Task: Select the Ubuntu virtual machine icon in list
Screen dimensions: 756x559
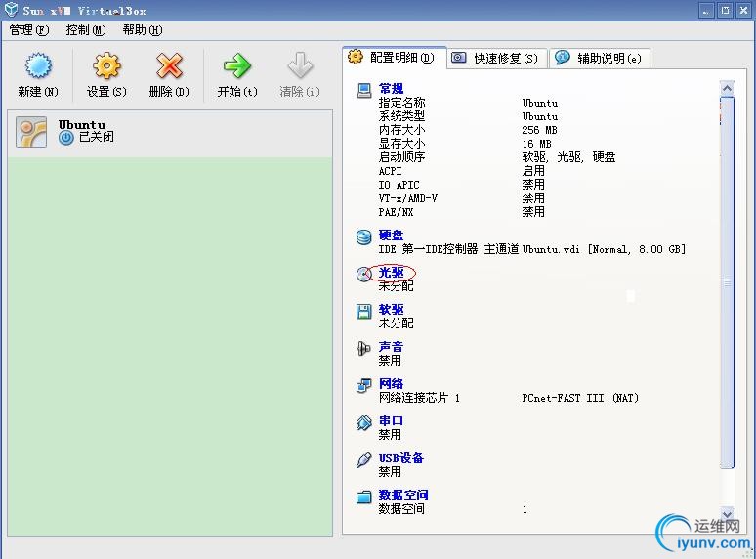Action: point(31,132)
